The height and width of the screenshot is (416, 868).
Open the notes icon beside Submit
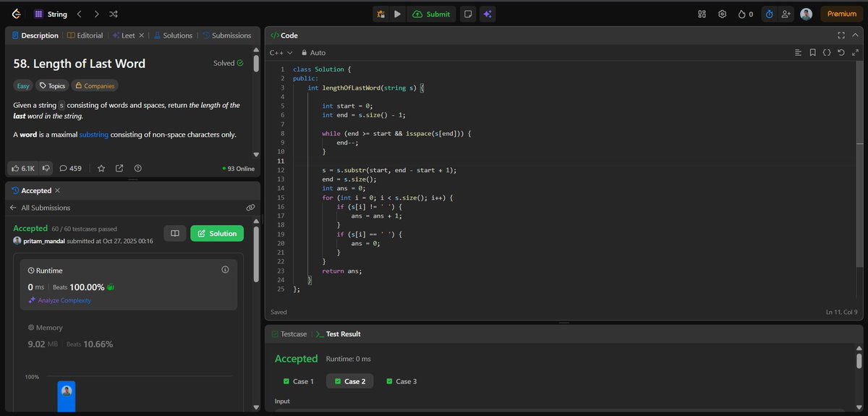(x=469, y=14)
